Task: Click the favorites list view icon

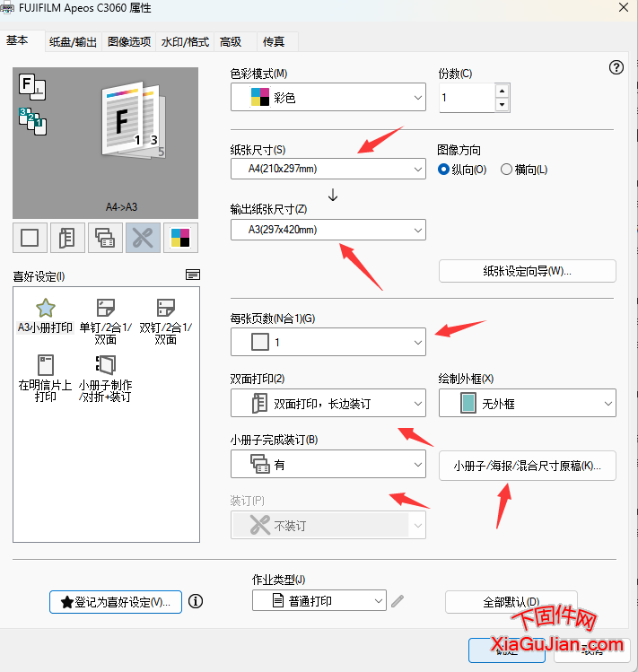Action: coord(193,275)
